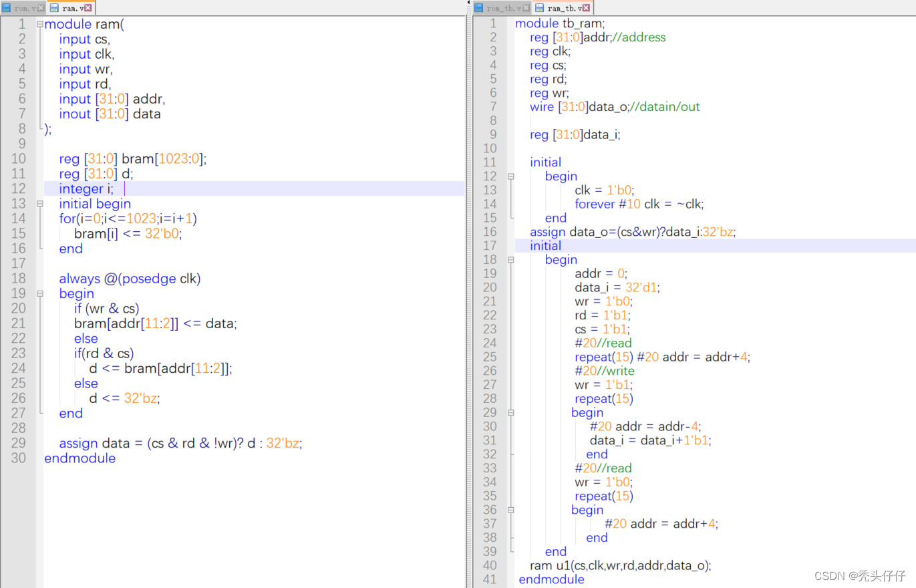Click 'endmodule' at line 41 of ram_tb.v
The width and height of the screenshot is (916, 588).
(x=551, y=579)
